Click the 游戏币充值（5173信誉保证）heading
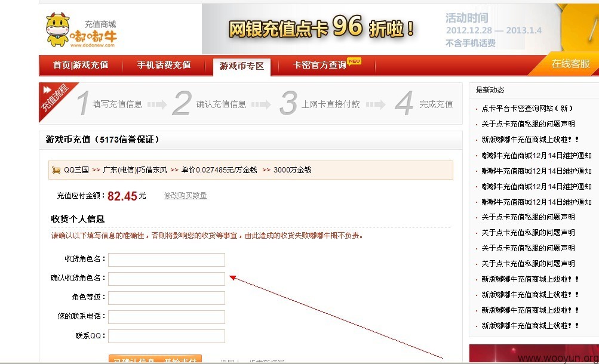Image resolution: width=599 pixels, height=364 pixels. tap(102, 140)
